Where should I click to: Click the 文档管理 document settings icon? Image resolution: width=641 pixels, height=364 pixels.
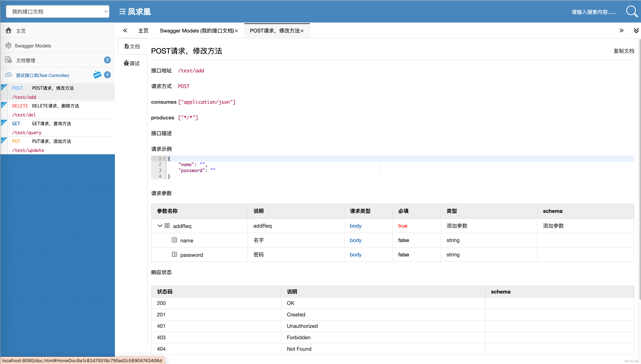click(x=8, y=60)
